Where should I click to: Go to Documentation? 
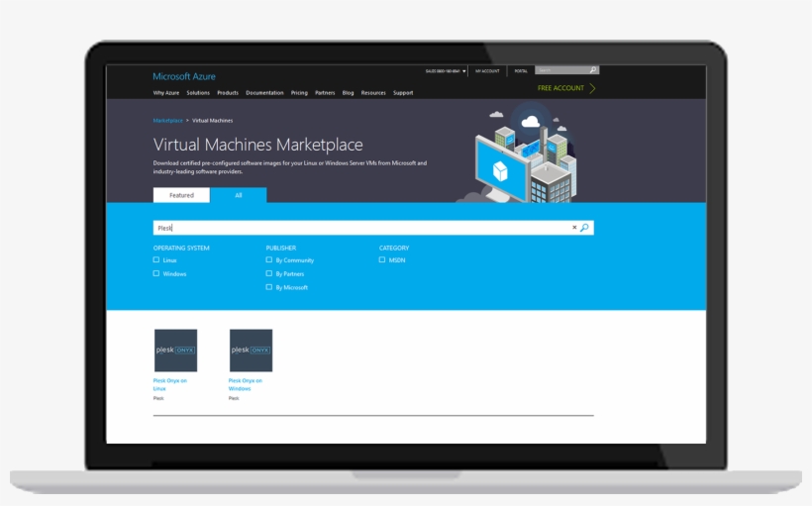tap(264, 93)
